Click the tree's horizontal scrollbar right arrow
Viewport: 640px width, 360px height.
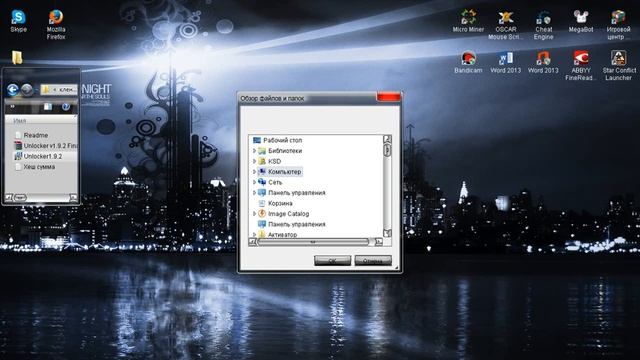pyautogui.click(x=379, y=242)
